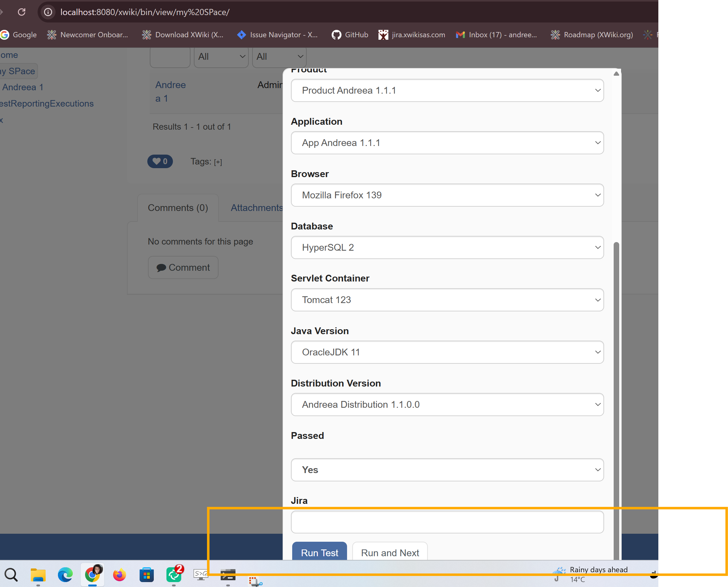Open the Passed dropdown showing Yes
This screenshot has width=728, height=587.
point(447,470)
